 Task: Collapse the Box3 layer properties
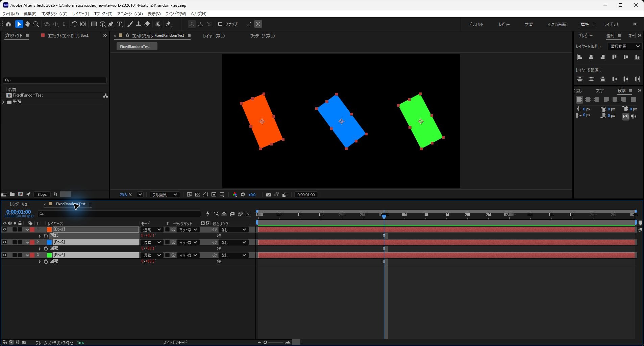tap(27, 255)
